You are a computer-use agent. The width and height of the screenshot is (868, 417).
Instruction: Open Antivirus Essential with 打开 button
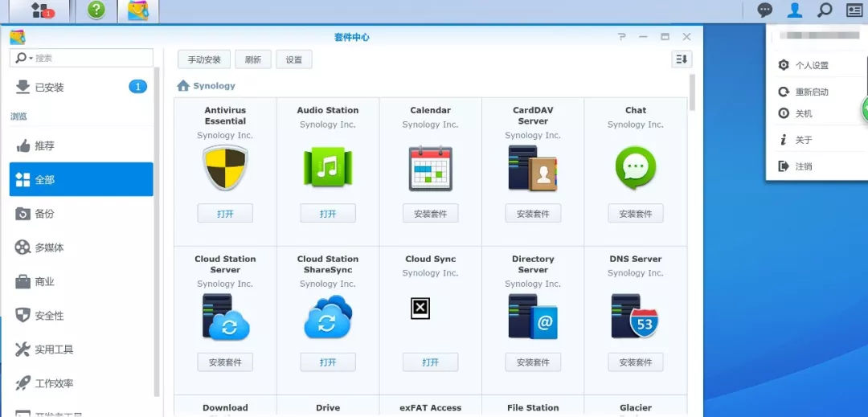click(225, 214)
